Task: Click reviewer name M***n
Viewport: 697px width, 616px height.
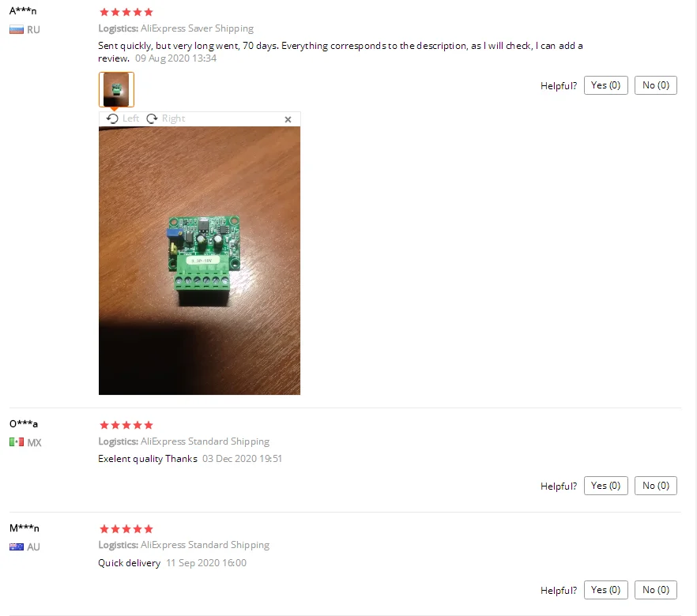Action: coord(24,528)
